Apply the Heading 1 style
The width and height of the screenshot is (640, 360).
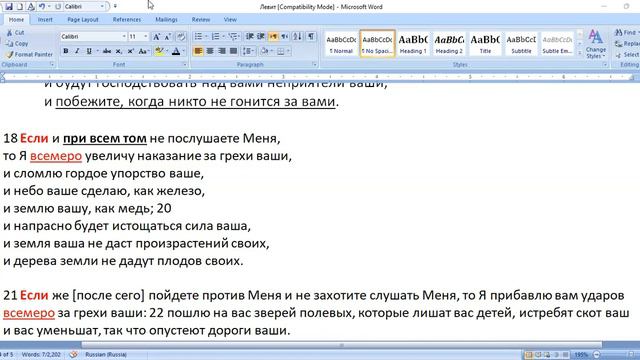tap(413, 44)
